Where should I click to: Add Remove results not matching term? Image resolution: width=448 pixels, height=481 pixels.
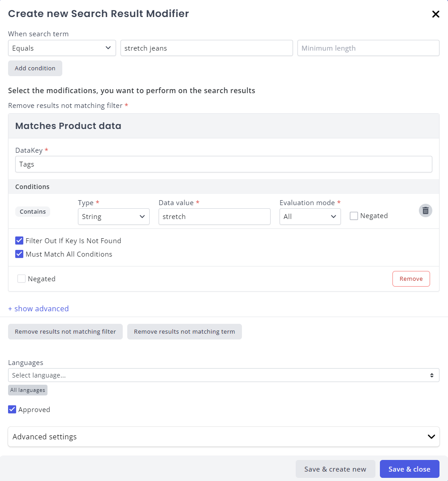184,332
